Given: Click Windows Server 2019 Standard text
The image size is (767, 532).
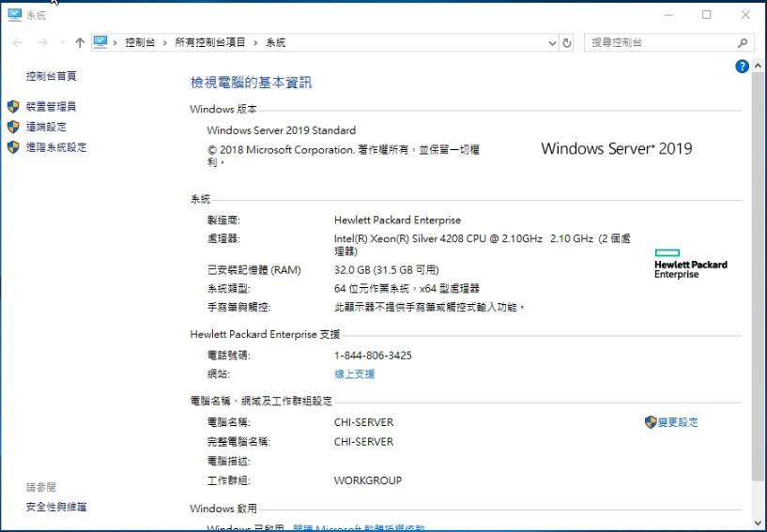Looking at the screenshot, I should click(282, 130).
